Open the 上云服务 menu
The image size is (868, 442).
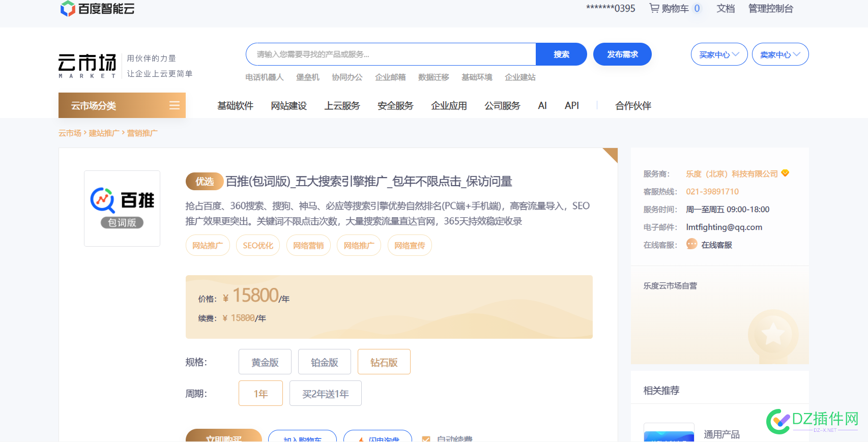[x=342, y=105]
